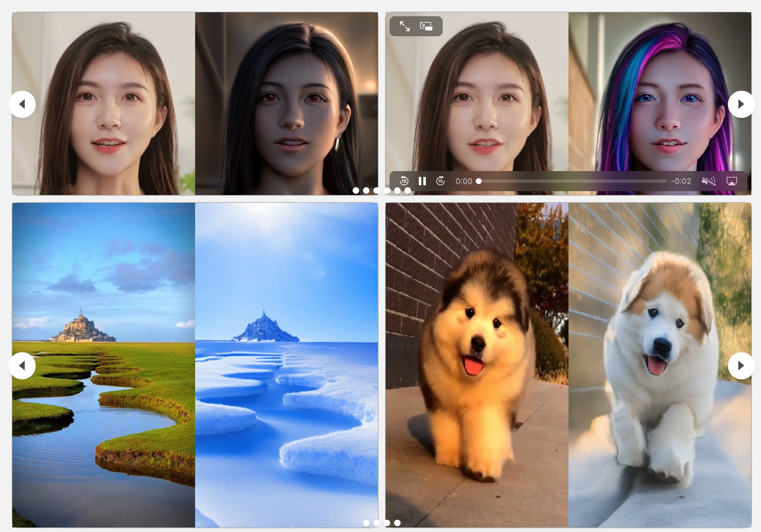Select first page dot of bottom carousel
Screen dimensions: 761x532
click(366, 523)
